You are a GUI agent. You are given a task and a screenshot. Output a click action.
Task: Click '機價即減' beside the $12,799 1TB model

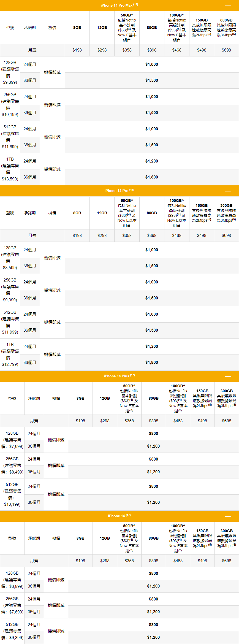tap(52, 355)
